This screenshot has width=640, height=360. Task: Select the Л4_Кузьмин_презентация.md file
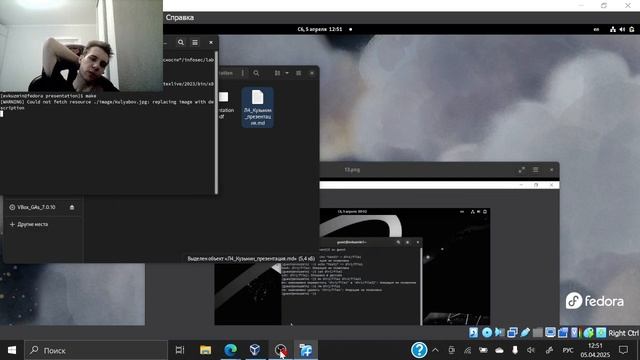[258, 107]
